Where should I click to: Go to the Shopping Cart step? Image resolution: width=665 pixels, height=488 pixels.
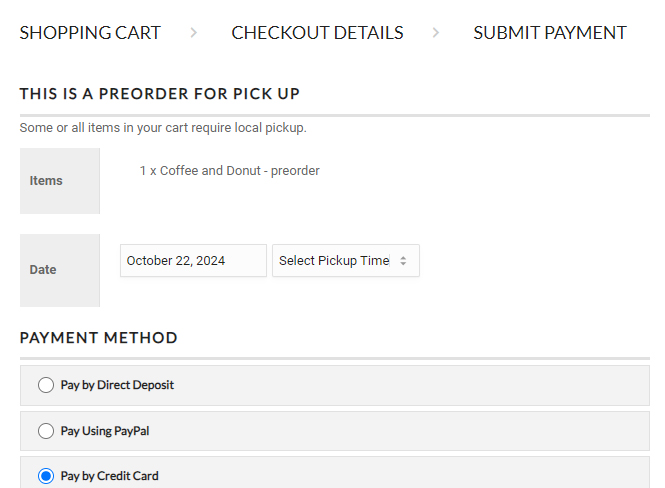90,33
